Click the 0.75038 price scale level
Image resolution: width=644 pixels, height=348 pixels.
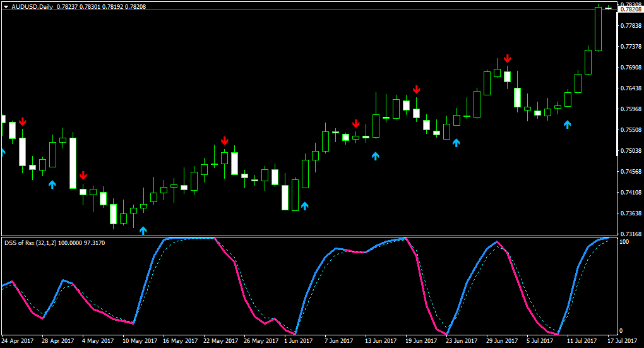[631, 151]
